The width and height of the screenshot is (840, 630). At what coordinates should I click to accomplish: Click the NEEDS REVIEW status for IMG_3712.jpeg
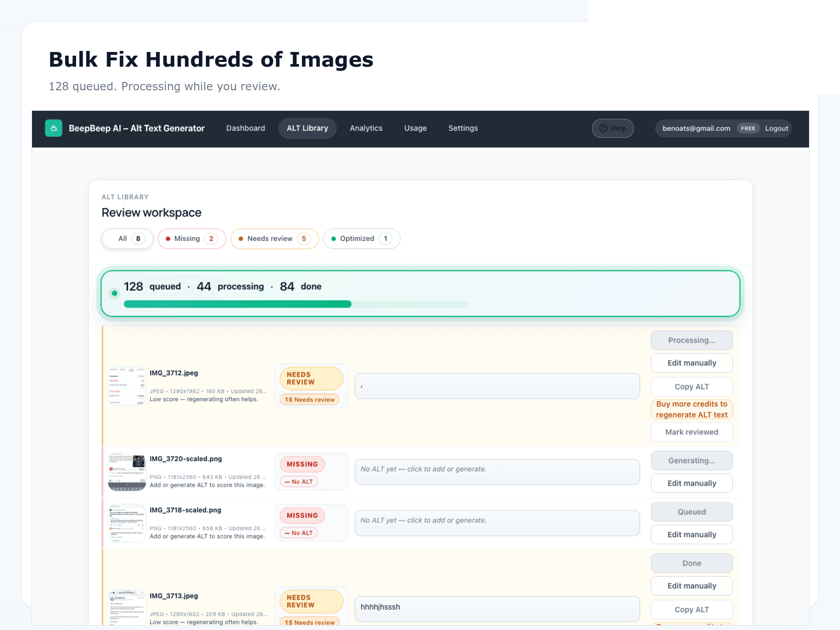[x=311, y=379]
